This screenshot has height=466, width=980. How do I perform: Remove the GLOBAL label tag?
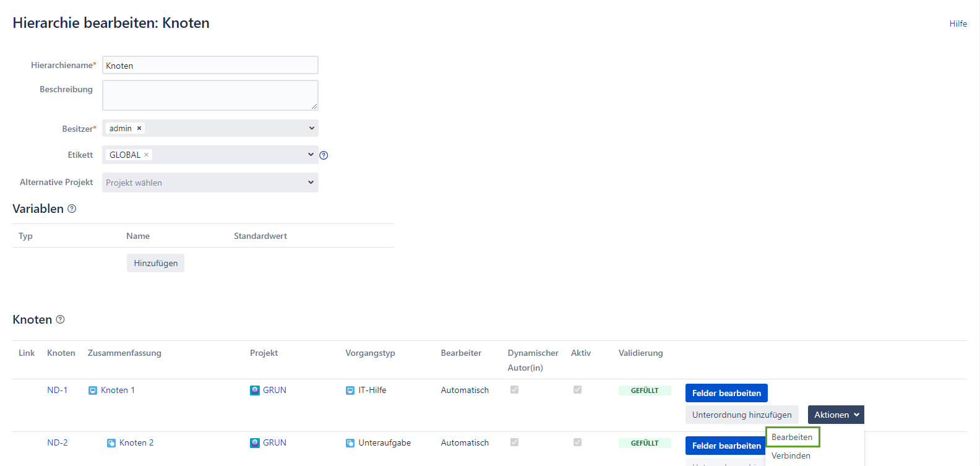[x=147, y=155]
